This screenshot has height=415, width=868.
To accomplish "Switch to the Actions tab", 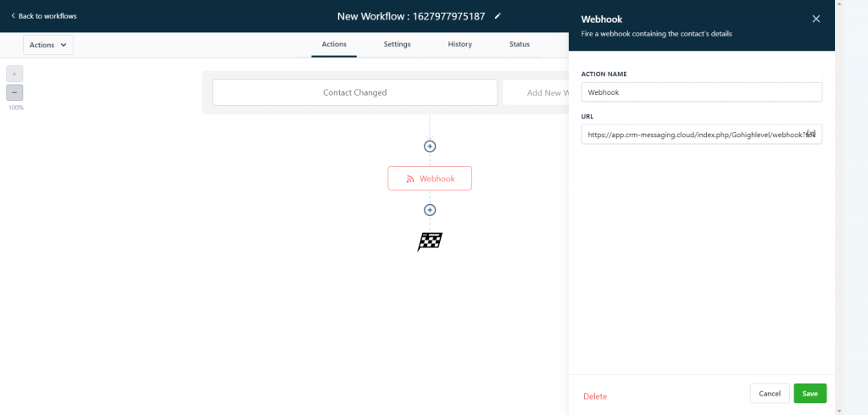I will tap(334, 44).
